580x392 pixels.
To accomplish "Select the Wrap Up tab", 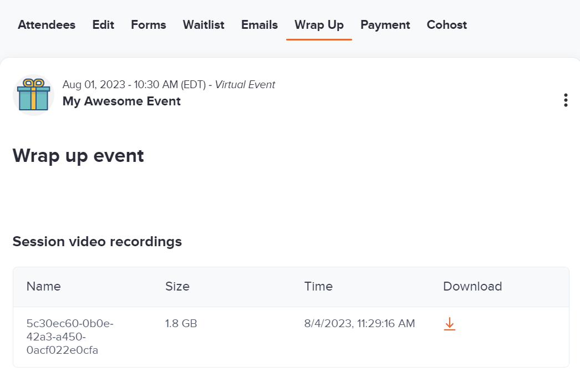I will (x=319, y=24).
